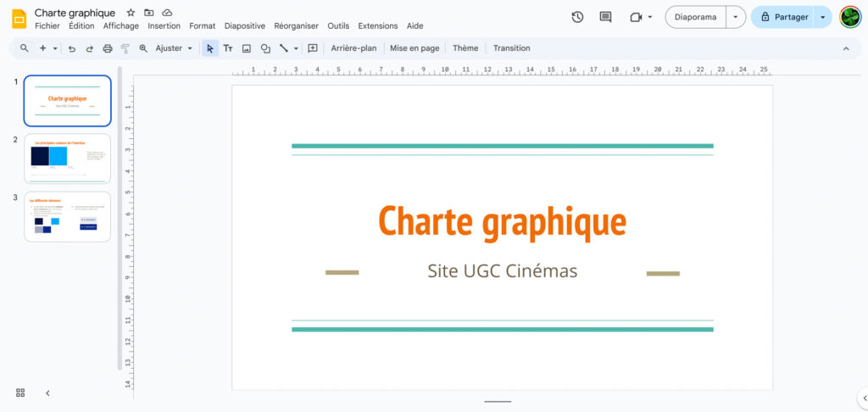Show the side panel arrow
The width and height of the screenshot is (868, 412).
point(864,398)
